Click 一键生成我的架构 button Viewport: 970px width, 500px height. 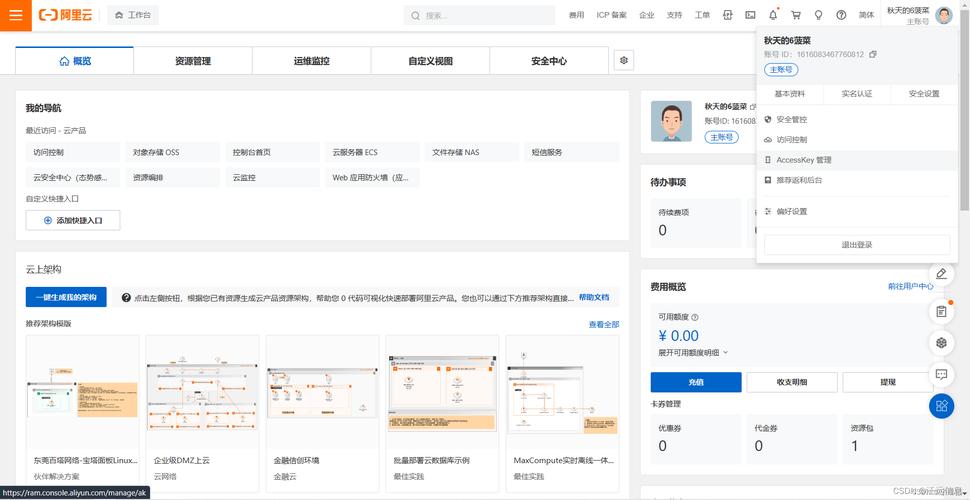pyautogui.click(x=66, y=297)
